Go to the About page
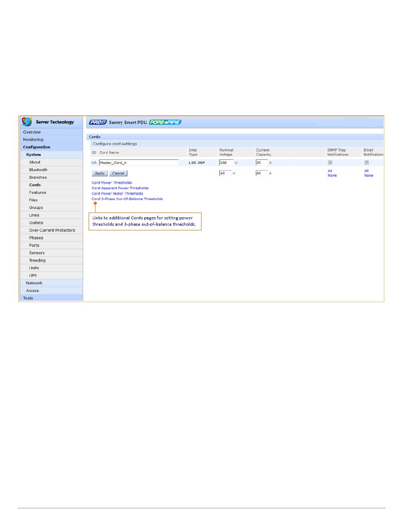 click(x=51, y=162)
